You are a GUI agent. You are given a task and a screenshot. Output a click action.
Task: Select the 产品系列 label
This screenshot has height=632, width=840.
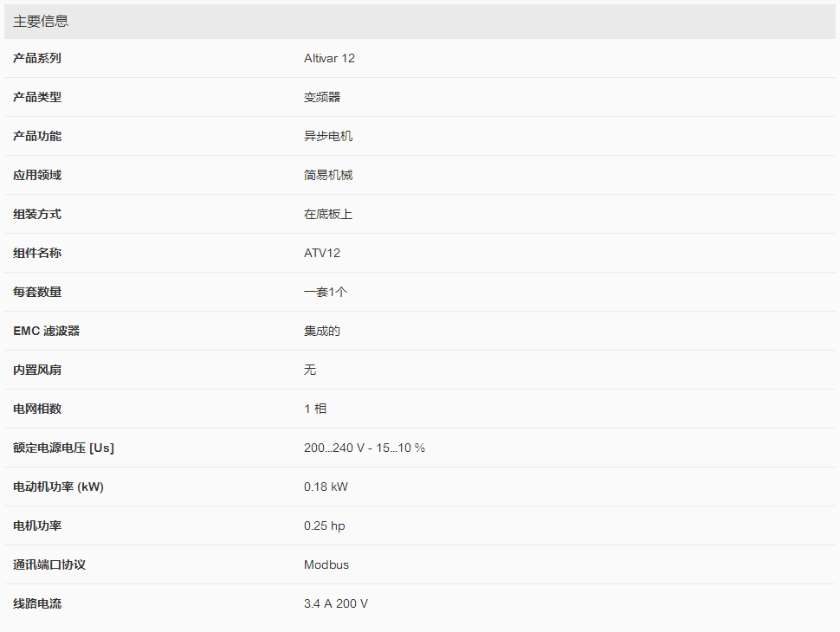coord(37,58)
